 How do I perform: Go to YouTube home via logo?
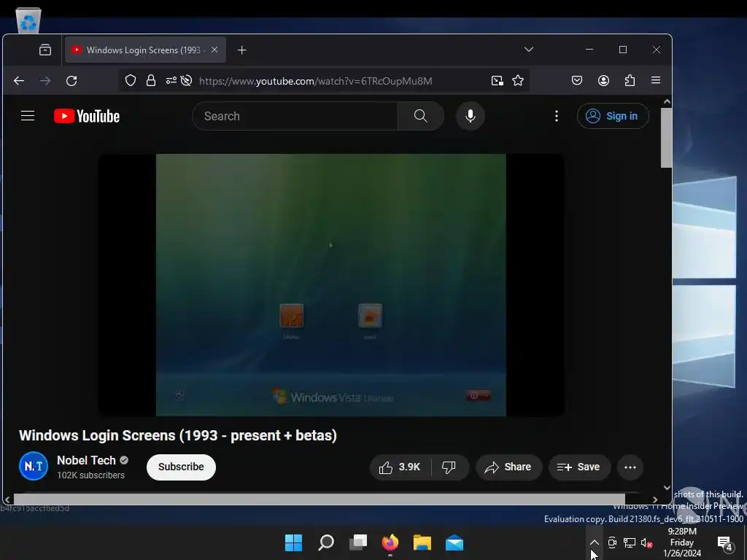pos(87,116)
